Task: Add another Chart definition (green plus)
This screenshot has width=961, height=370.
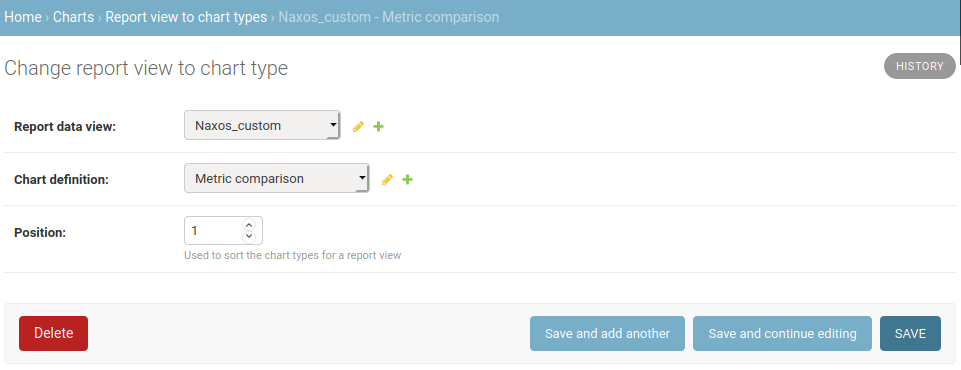Action: (408, 179)
